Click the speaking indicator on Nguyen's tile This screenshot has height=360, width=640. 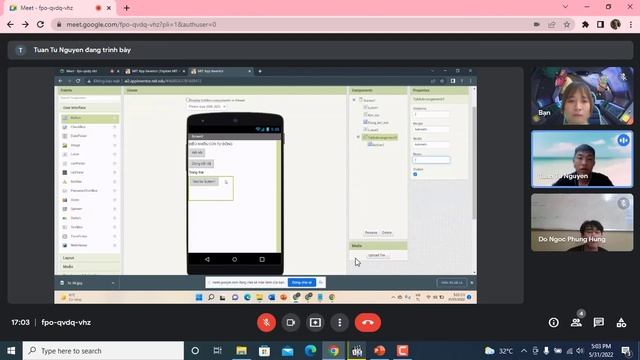[623, 140]
